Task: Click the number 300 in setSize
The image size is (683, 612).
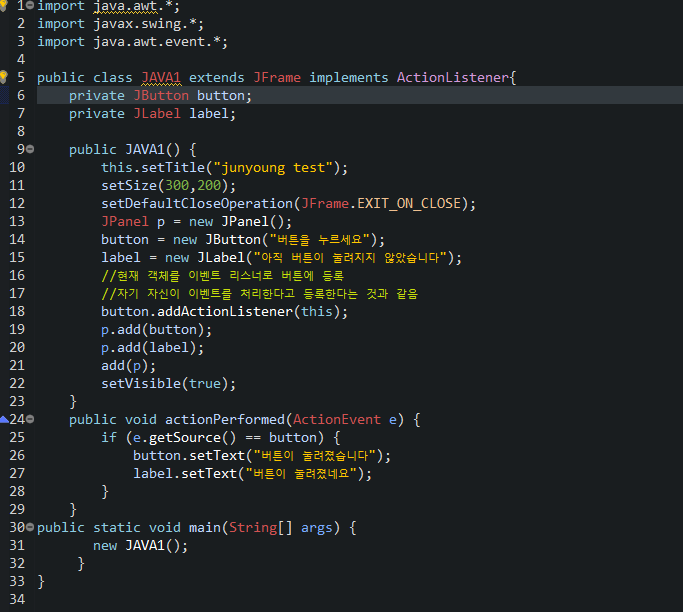Action: click(177, 186)
